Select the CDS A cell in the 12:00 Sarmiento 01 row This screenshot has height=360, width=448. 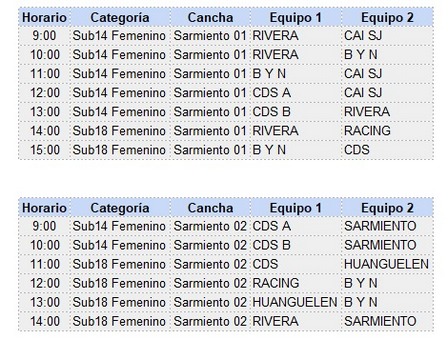tap(296, 93)
